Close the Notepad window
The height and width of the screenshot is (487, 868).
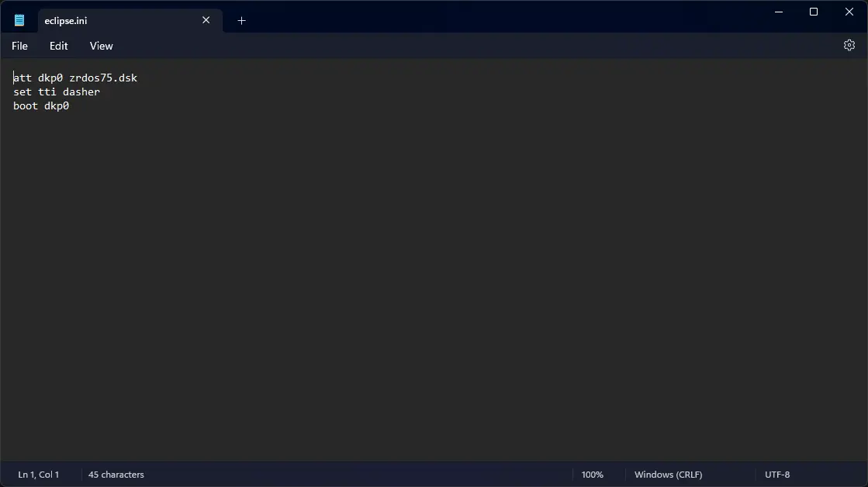pos(849,12)
